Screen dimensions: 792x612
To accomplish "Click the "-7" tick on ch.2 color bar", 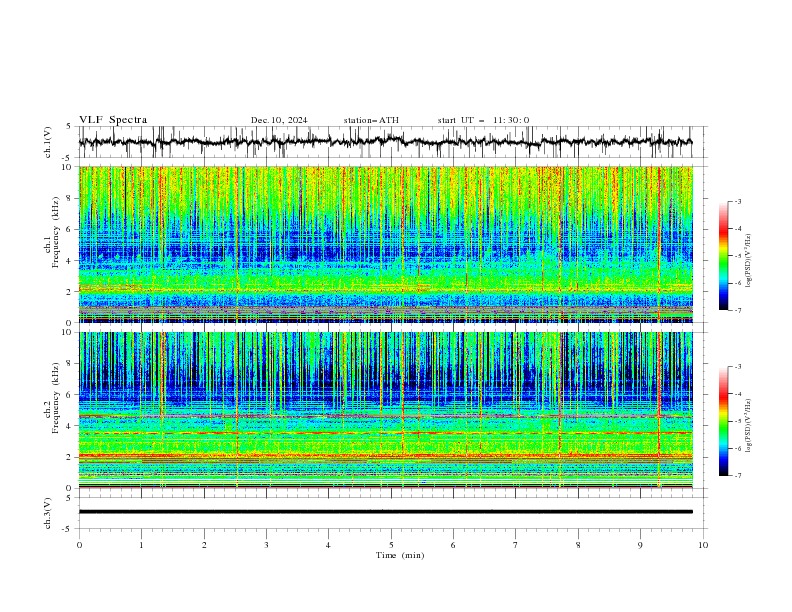I will (x=737, y=476).
